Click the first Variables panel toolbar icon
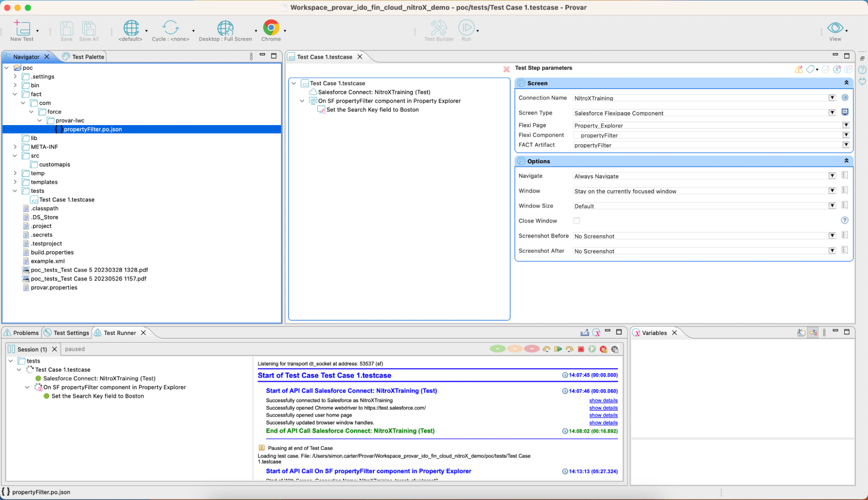Viewport: 868px width, 500px height. point(801,333)
